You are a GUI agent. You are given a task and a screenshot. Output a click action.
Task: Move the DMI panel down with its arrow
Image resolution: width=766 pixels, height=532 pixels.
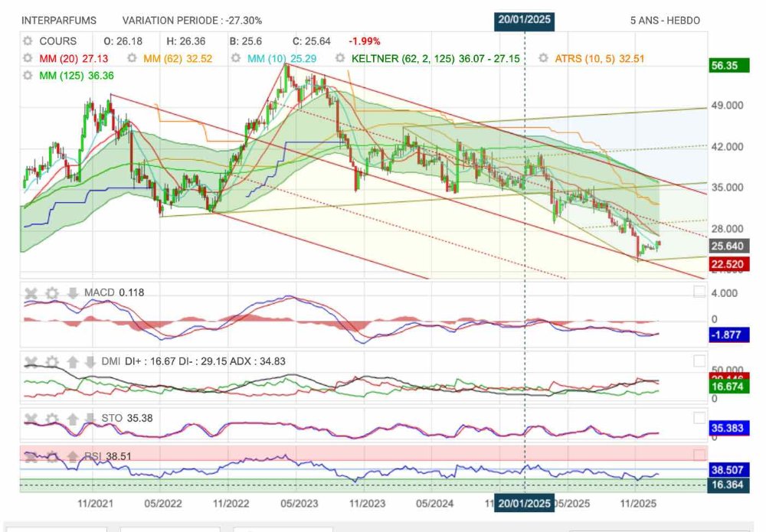click(90, 361)
